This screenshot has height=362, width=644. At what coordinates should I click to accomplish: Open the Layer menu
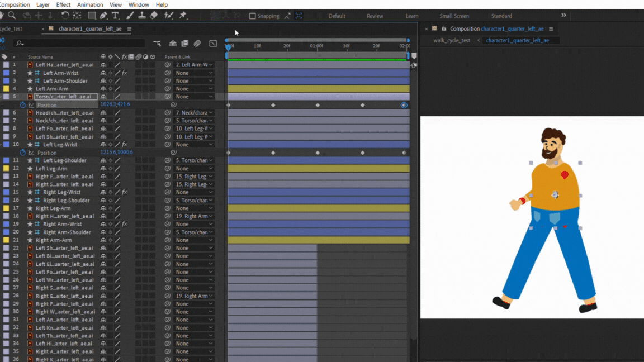pos(42,5)
